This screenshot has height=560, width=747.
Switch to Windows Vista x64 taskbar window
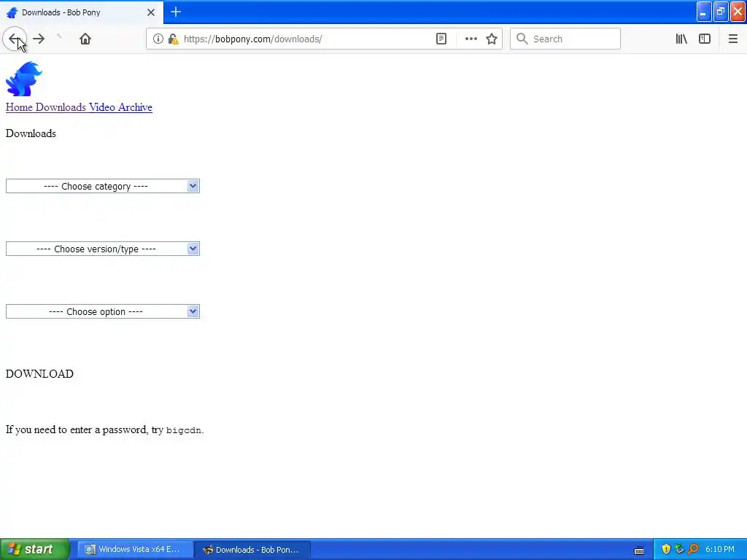135,549
